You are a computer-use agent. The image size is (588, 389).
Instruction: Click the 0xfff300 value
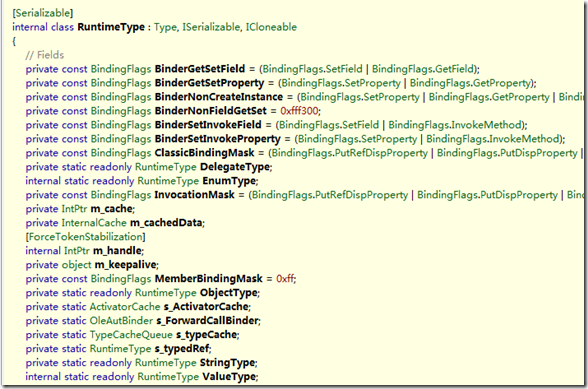299,111
